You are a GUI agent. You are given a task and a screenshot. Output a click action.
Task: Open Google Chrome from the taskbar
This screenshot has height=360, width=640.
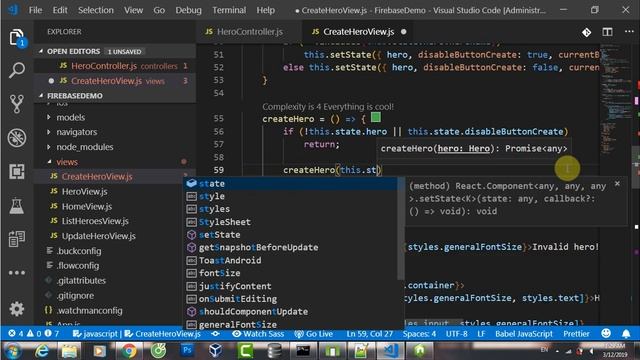point(129,350)
